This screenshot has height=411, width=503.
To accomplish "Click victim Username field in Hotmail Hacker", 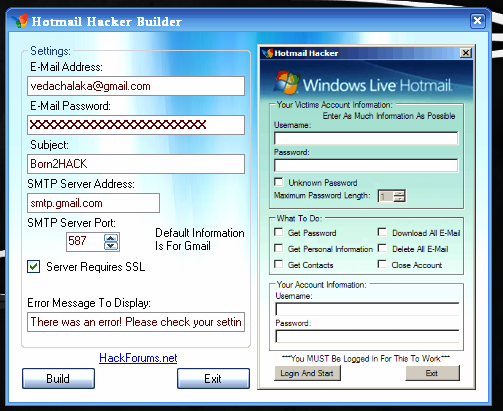I will click(x=366, y=138).
